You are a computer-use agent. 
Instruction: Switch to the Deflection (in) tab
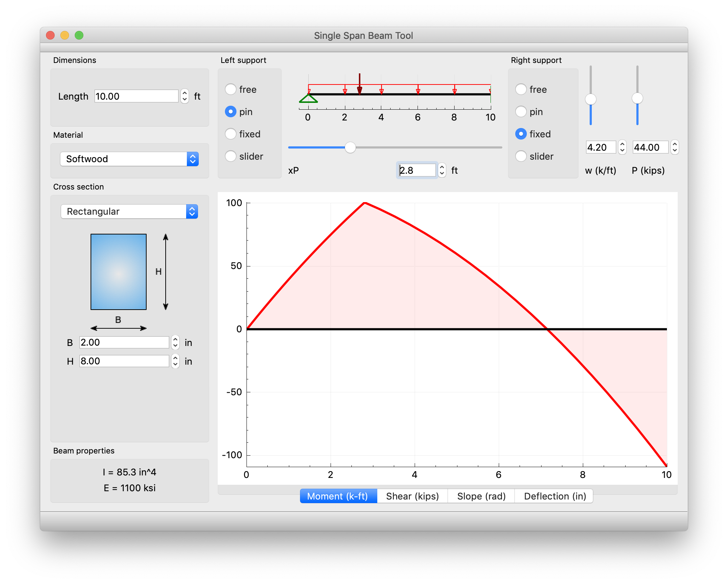click(555, 496)
